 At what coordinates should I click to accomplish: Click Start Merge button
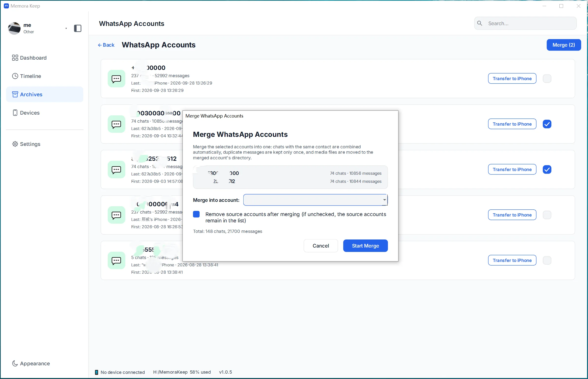[365, 246]
